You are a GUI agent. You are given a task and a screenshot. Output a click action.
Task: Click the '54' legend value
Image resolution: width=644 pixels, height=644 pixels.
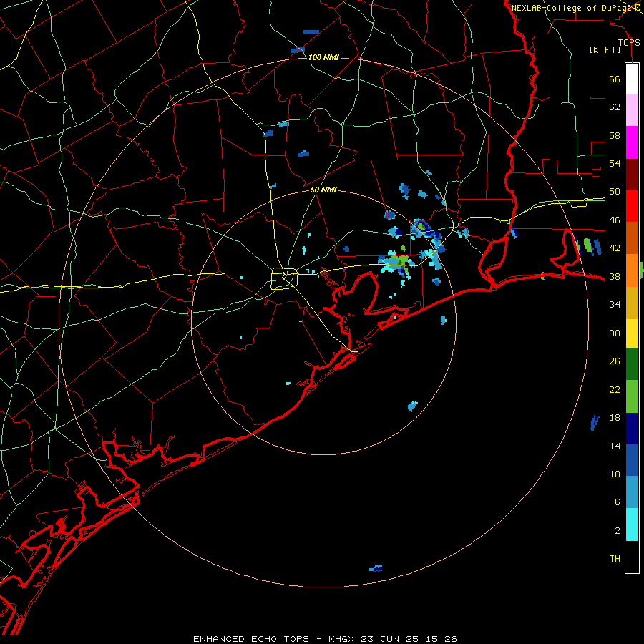(615, 163)
